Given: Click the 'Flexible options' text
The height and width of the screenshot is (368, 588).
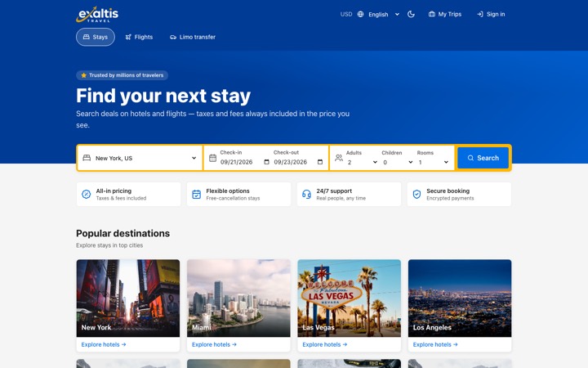Looking at the screenshot, I should click(228, 191).
